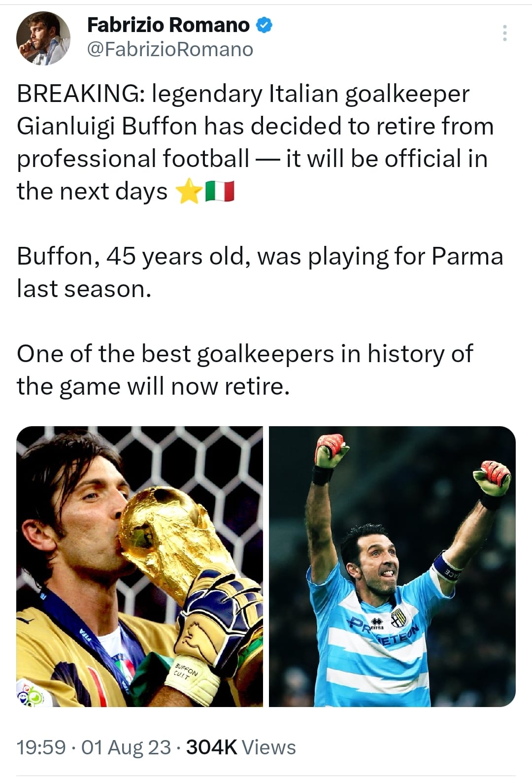Click the Parma crest on the blue jersey
This screenshot has width=532, height=778.
tap(398, 617)
